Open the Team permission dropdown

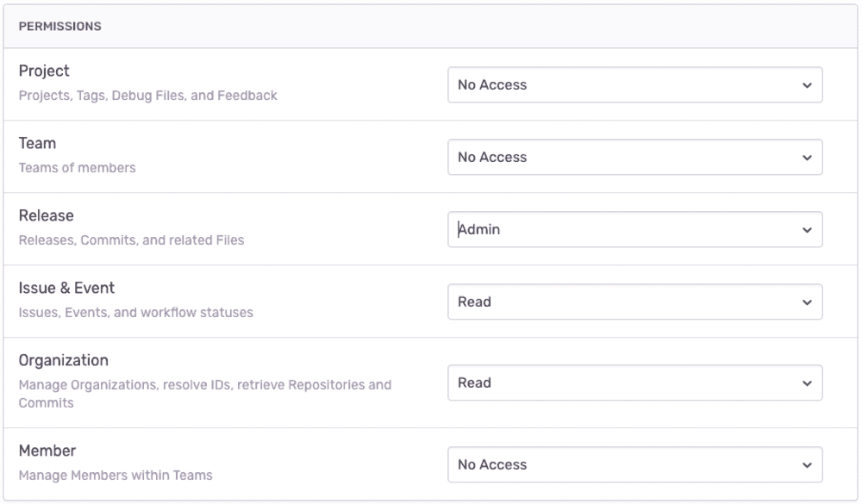(634, 157)
